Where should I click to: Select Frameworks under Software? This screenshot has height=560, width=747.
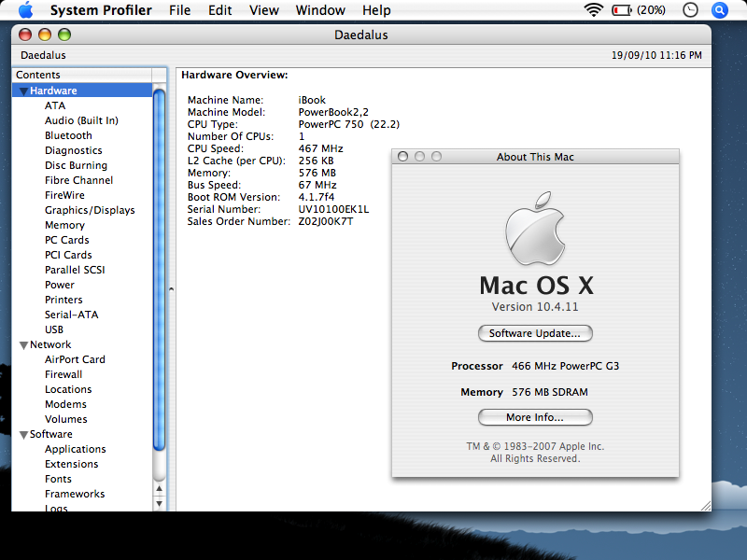point(75,494)
